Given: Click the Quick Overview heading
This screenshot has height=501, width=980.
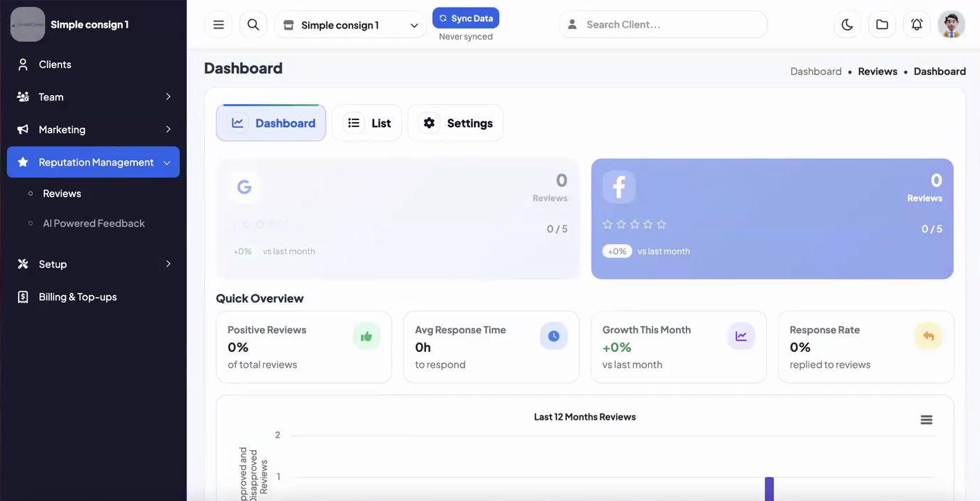Looking at the screenshot, I should [260, 298].
